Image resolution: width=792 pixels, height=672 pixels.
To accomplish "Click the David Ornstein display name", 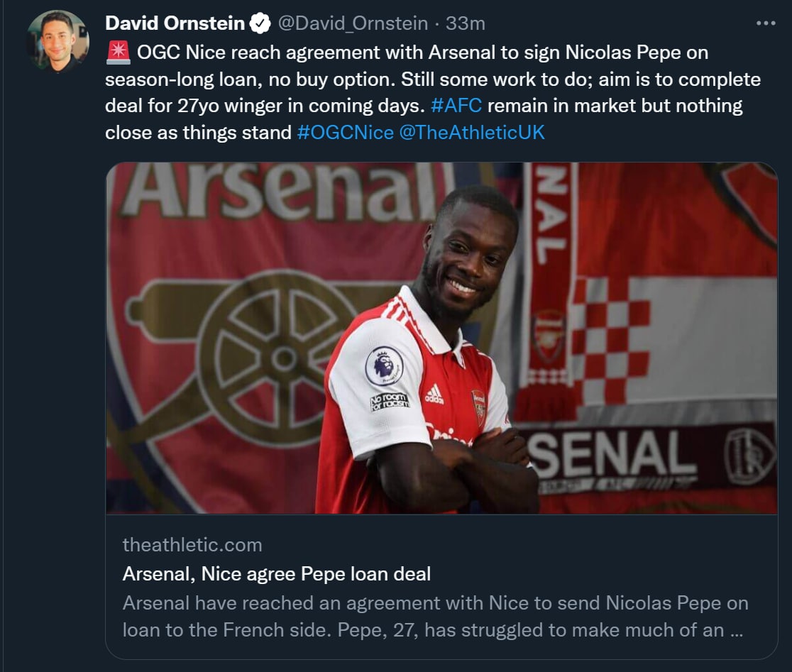I will coord(175,23).
